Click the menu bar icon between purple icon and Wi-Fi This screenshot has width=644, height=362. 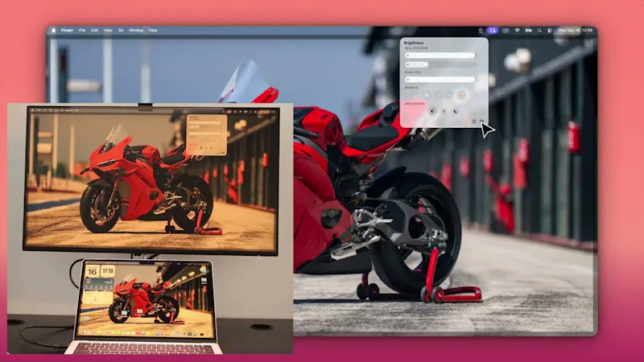[x=506, y=31]
